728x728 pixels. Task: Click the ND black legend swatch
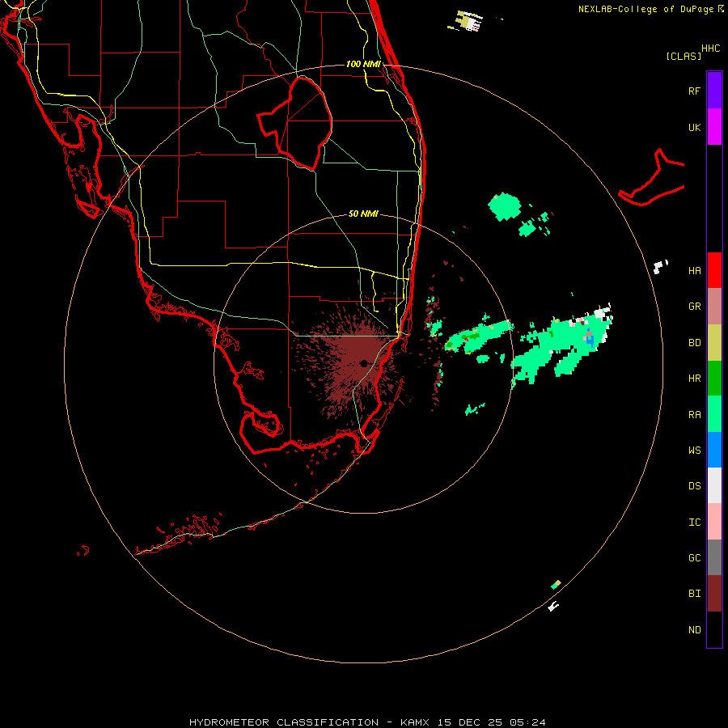click(714, 629)
